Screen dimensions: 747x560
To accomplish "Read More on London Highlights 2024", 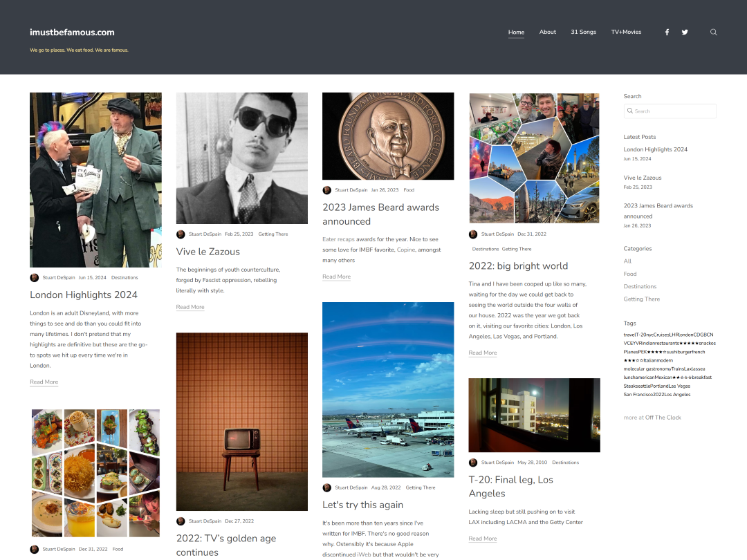I will (44, 382).
